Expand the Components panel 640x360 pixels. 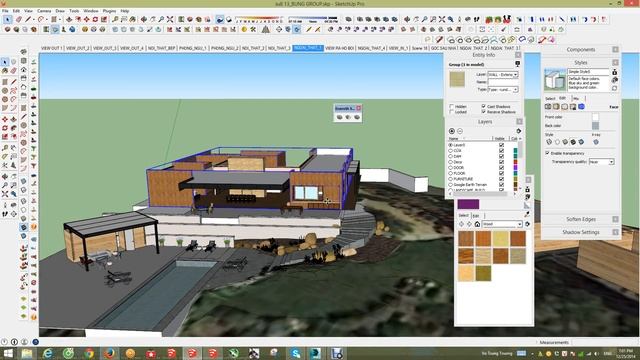(580, 50)
